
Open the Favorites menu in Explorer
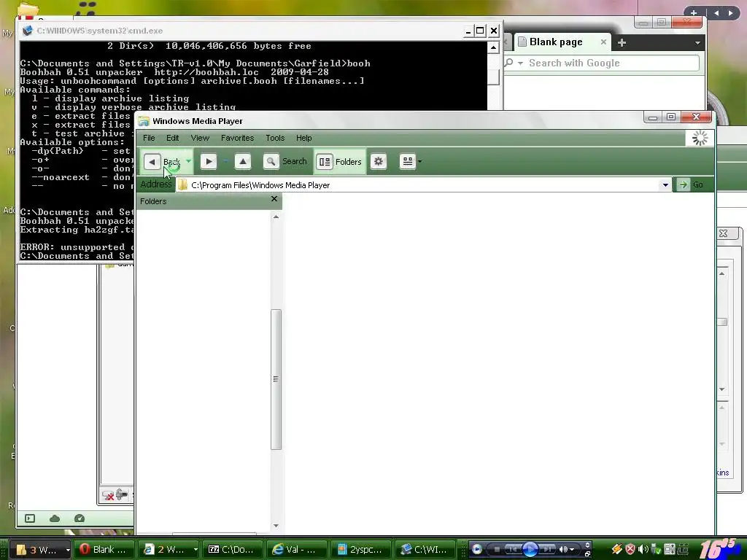tap(237, 138)
